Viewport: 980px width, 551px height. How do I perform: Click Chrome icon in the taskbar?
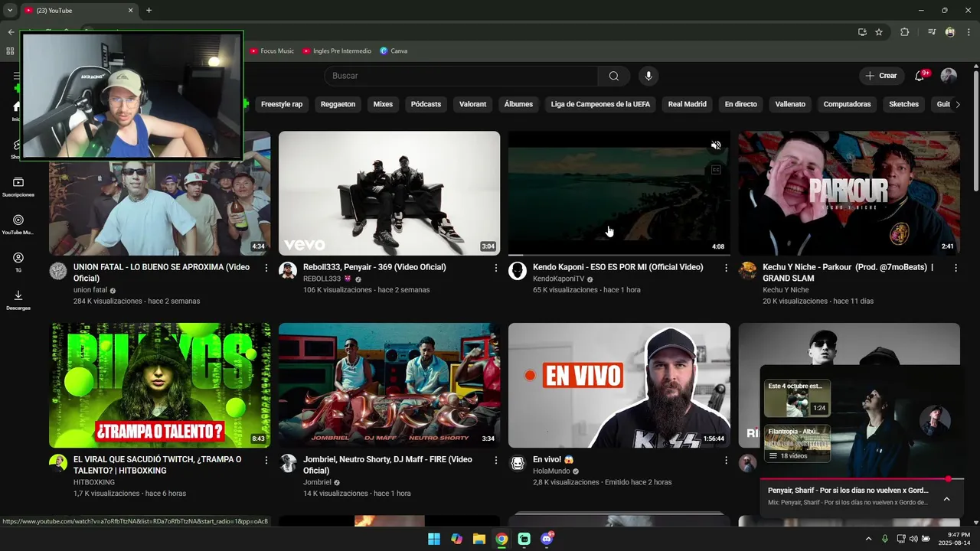501,539
